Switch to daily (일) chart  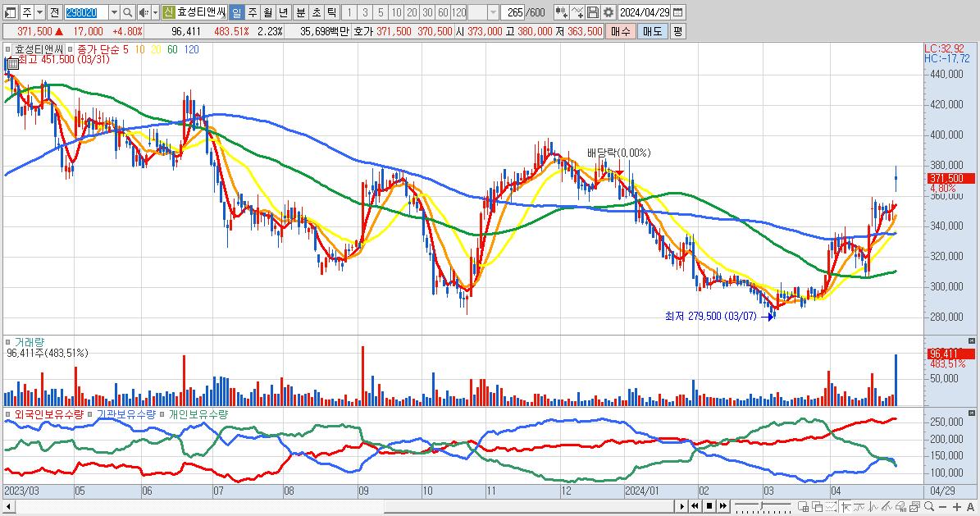[x=237, y=11]
